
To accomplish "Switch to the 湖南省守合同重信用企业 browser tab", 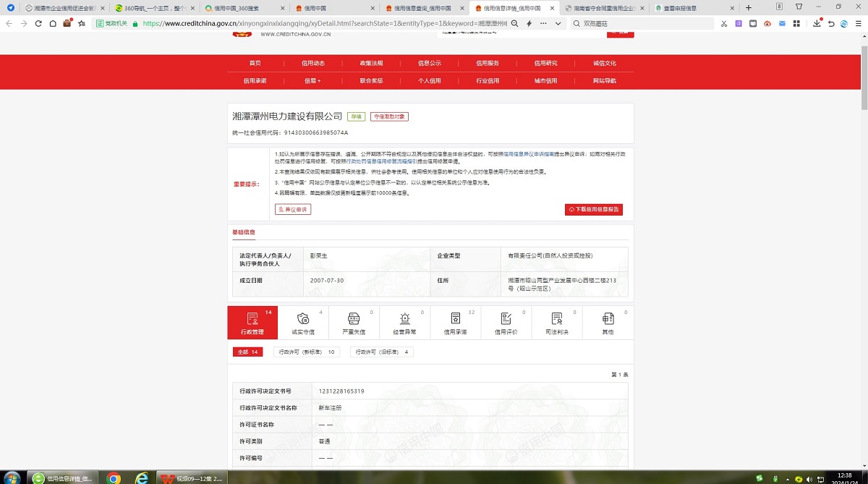I will coord(605,8).
